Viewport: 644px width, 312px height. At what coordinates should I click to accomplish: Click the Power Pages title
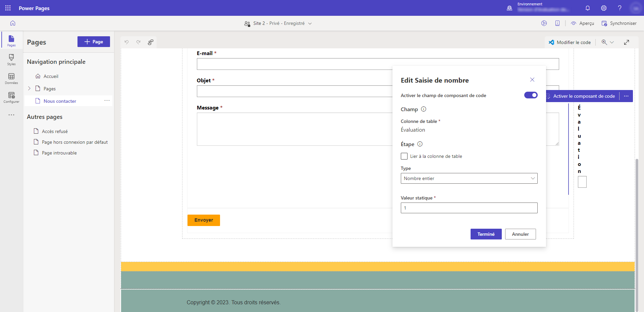[34, 8]
